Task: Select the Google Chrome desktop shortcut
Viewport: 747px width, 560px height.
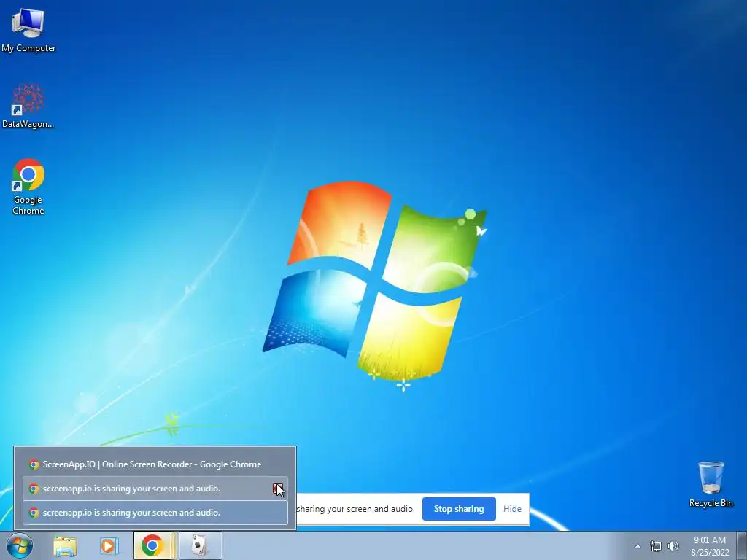Action: point(28,187)
